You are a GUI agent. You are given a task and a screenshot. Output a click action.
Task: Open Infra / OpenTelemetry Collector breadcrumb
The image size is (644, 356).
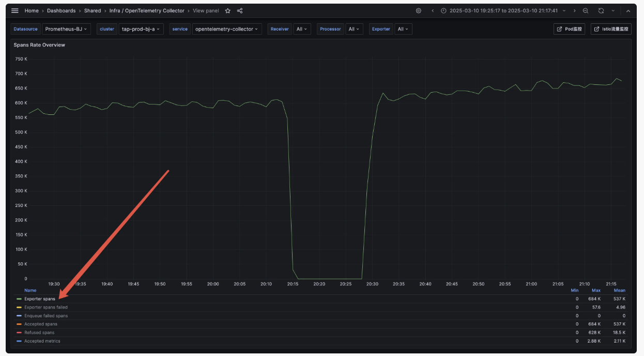pyautogui.click(x=147, y=11)
